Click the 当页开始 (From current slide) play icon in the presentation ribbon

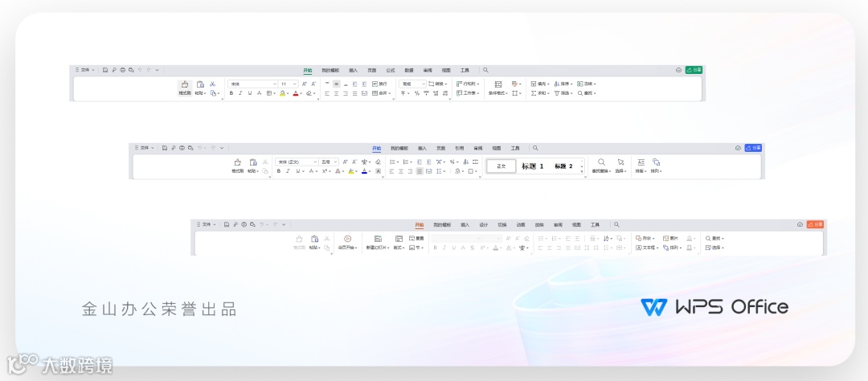pyautogui.click(x=348, y=239)
